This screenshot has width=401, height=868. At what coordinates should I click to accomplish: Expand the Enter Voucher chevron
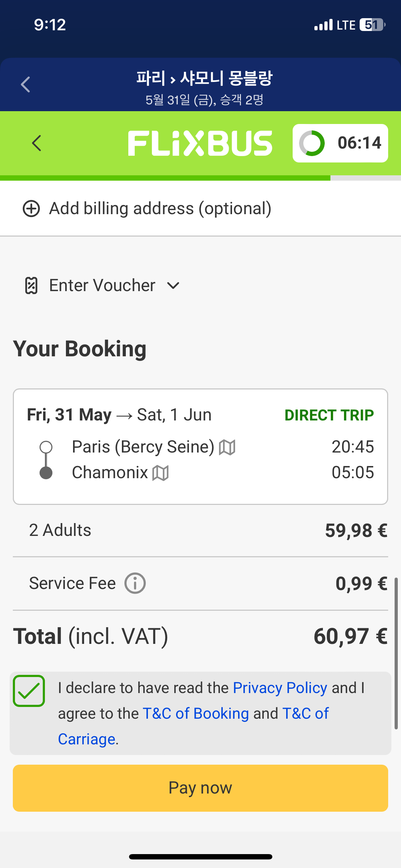[173, 285]
